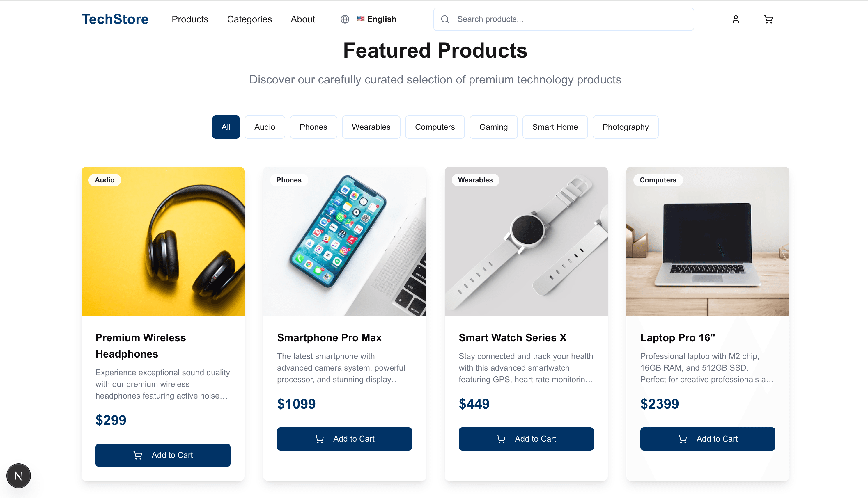Open the user account icon
This screenshot has height=498, width=868.
pos(736,19)
